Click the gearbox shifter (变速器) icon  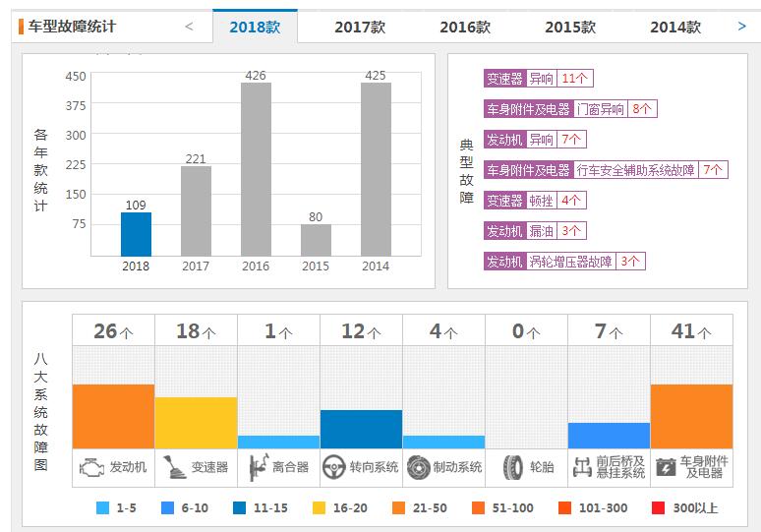click(174, 467)
